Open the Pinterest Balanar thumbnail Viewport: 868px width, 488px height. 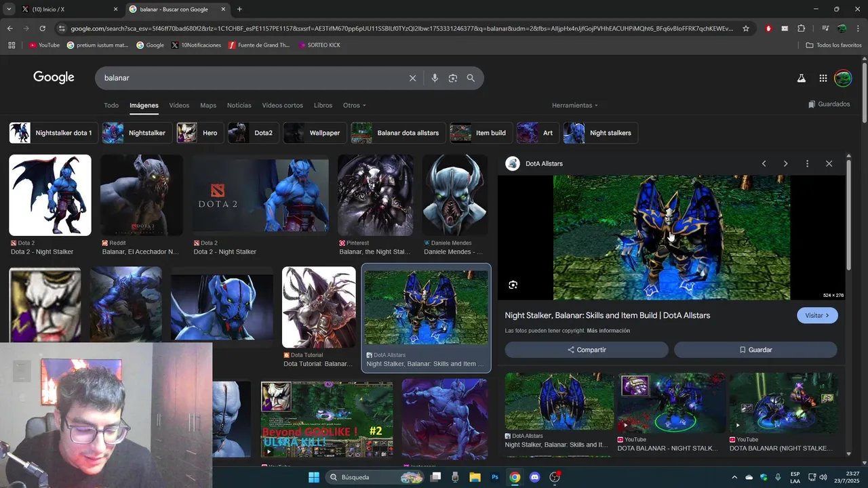coord(375,195)
